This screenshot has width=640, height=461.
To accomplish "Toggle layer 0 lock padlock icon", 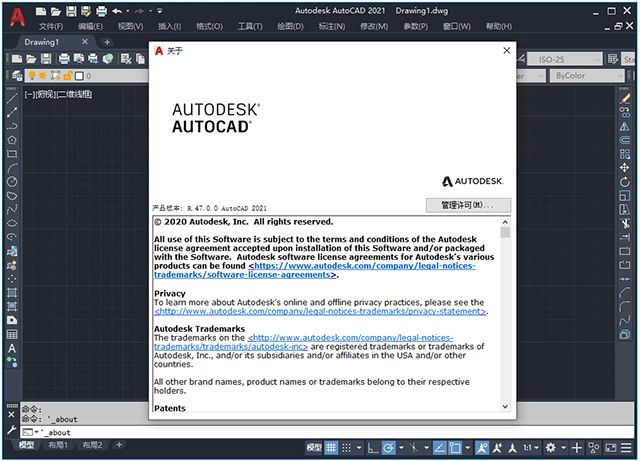I will click(68, 76).
